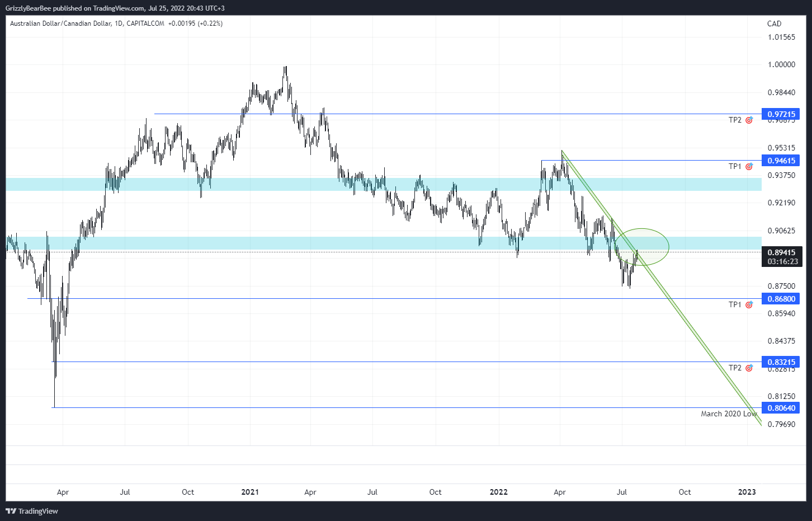This screenshot has width=812, height=521.
Task: Click upper TP2 text label
Action: (x=735, y=120)
